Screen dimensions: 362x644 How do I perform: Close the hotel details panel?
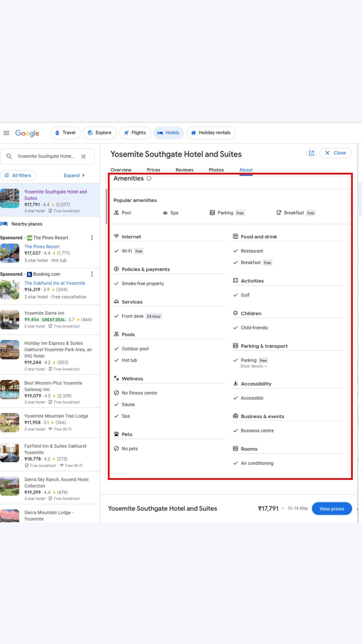tap(335, 153)
